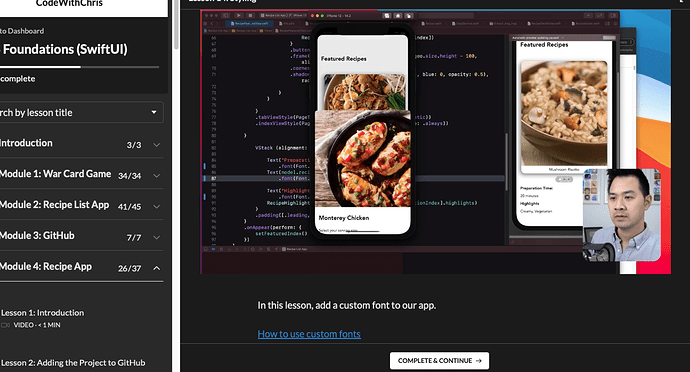Expand Module 1: War Card Game chevron
This screenshot has height=372, width=690.
pyautogui.click(x=157, y=176)
